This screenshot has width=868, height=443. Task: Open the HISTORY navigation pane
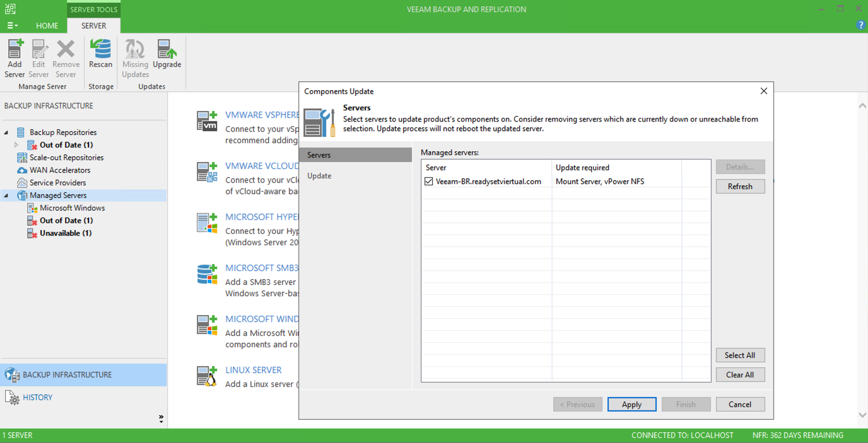(x=83, y=398)
